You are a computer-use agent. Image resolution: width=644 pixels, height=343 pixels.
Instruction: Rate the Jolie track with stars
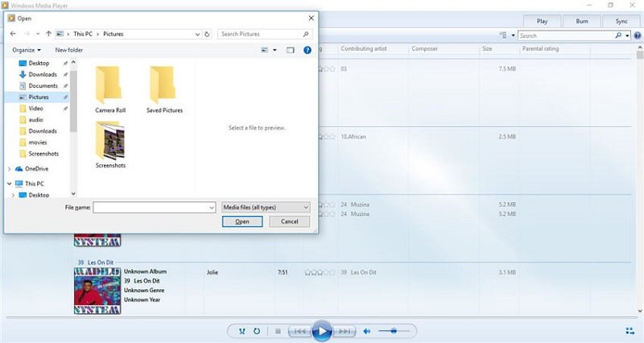pos(320,272)
